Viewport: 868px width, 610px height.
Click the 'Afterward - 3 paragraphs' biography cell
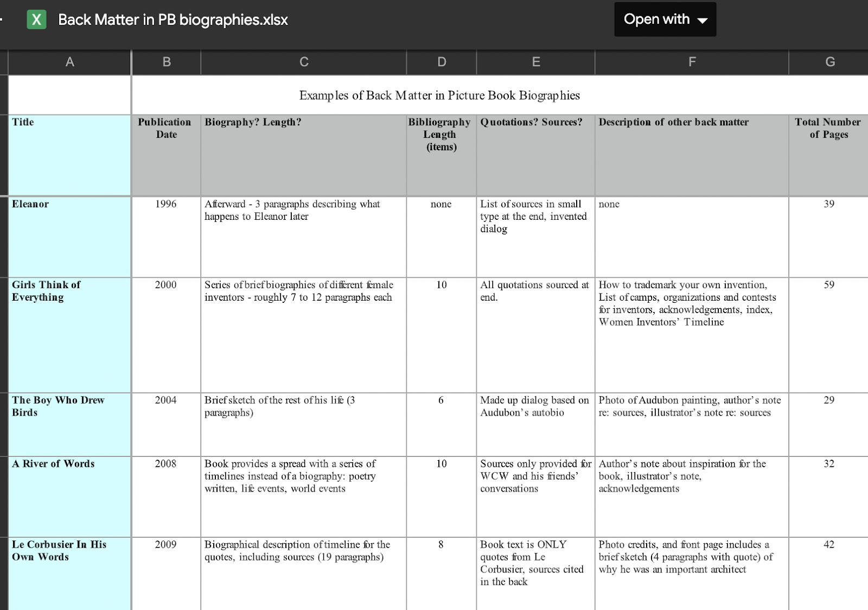click(304, 237)
